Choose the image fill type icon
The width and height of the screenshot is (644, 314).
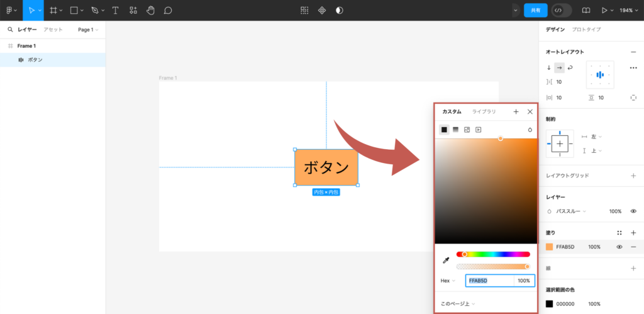click(x=467, y=130)
